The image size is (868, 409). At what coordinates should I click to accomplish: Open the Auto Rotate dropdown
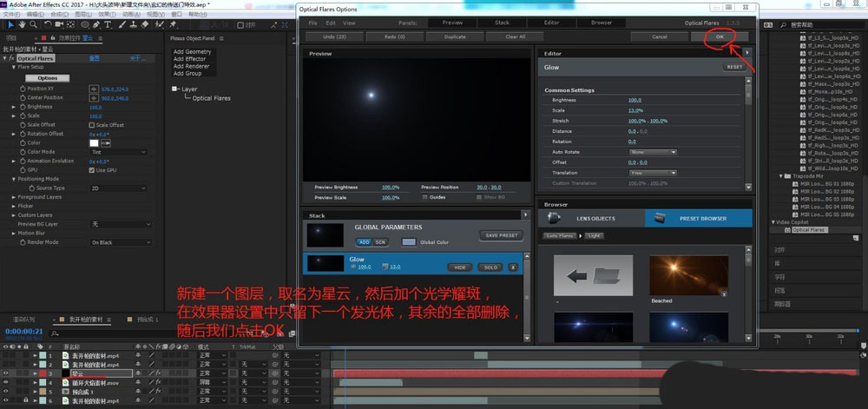tap(652, 152)
